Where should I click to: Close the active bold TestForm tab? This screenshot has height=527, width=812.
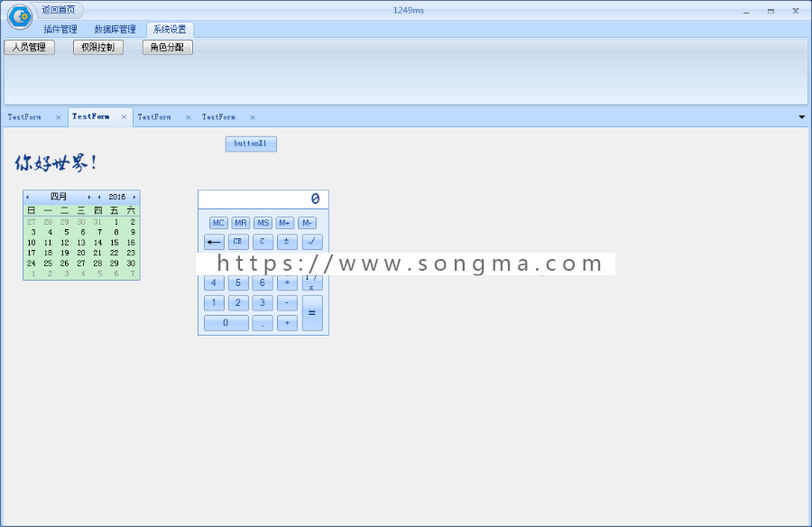click(x=124, y=117)
